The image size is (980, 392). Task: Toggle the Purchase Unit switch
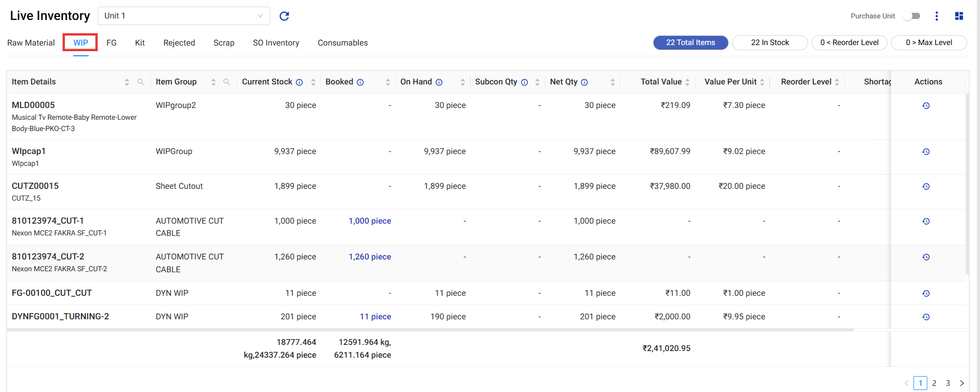click(912, 16)
